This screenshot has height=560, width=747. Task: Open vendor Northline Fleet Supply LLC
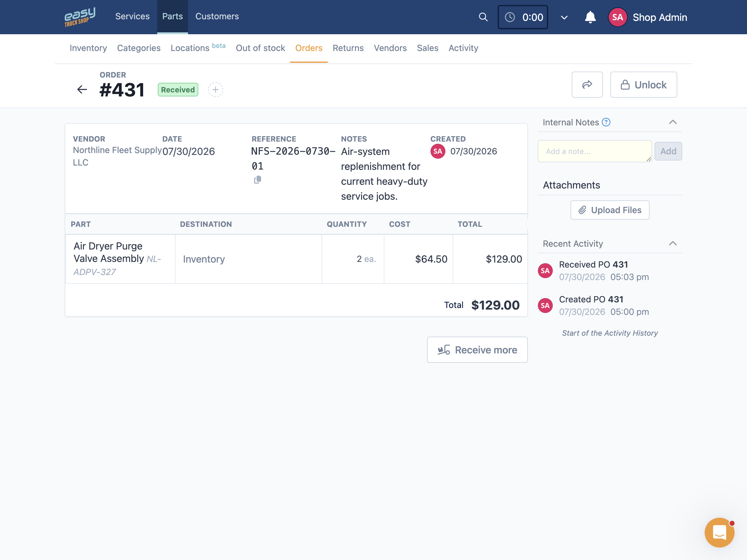coord(117,156)
